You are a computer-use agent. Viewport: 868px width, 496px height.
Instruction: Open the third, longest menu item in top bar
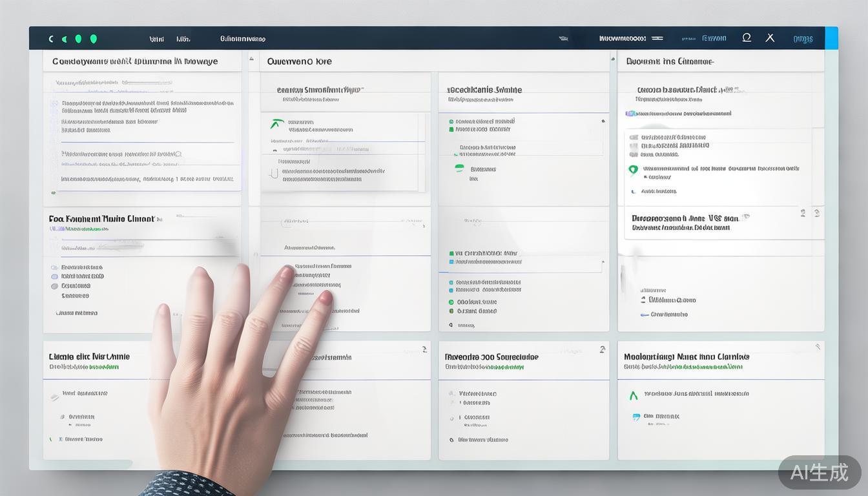point(243,39)
